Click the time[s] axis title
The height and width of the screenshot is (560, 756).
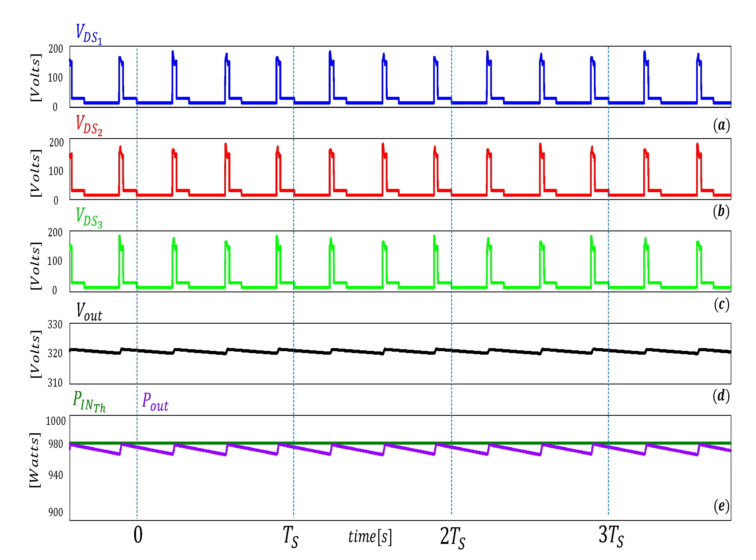click(370, 537)
